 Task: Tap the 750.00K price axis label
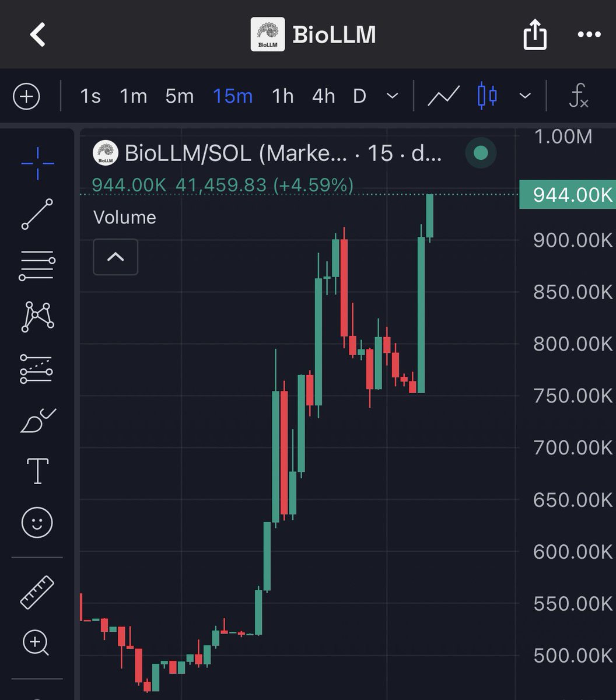click(x=573, y=396)
